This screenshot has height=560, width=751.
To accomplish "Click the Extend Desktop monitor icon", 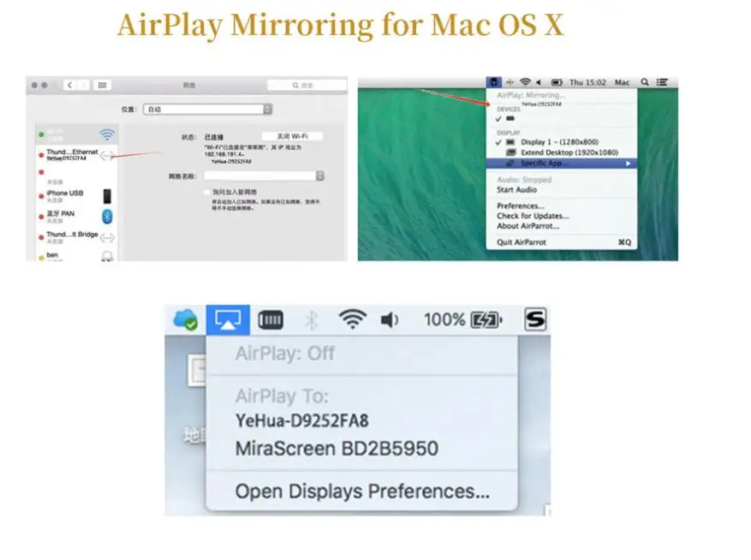I will (511, 152).
